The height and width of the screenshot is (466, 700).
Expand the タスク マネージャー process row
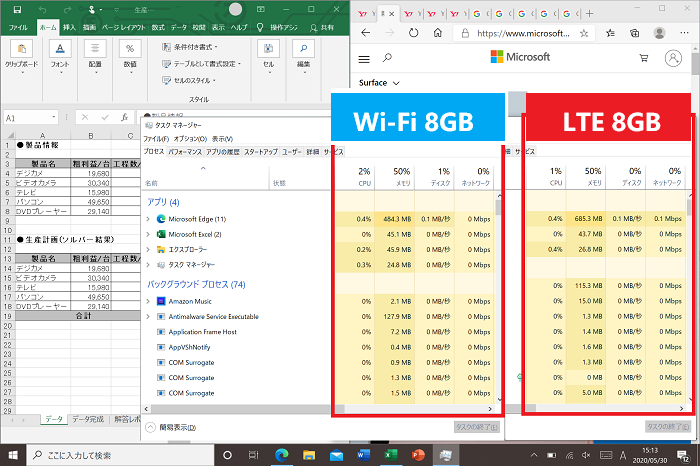(148, 265)
